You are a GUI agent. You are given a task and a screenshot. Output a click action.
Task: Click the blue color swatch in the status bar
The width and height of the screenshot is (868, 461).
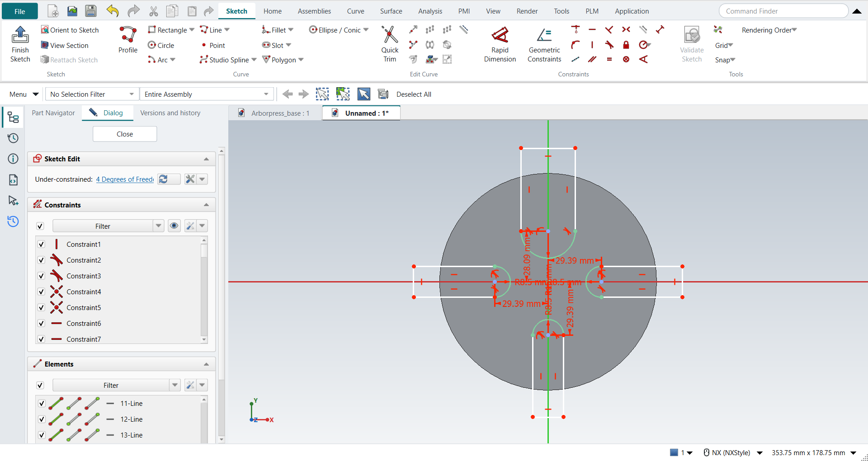(x=674, y=452)
